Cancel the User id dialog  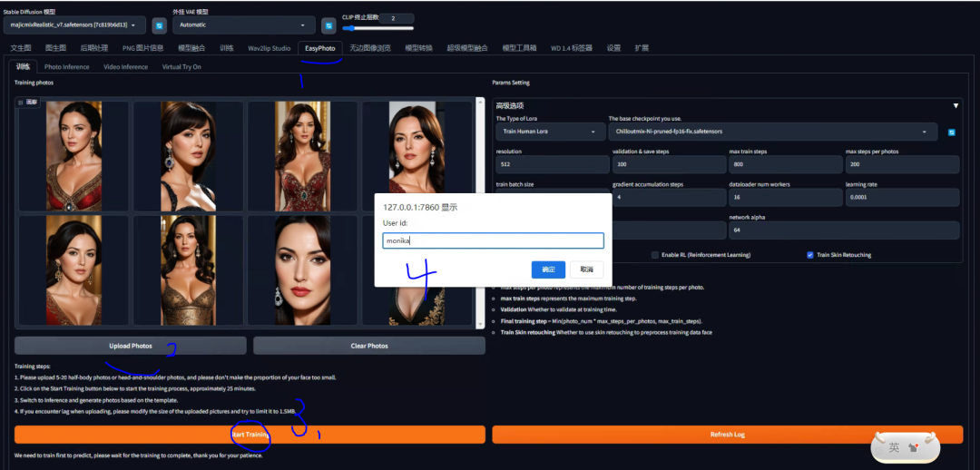tap(586, 269)
